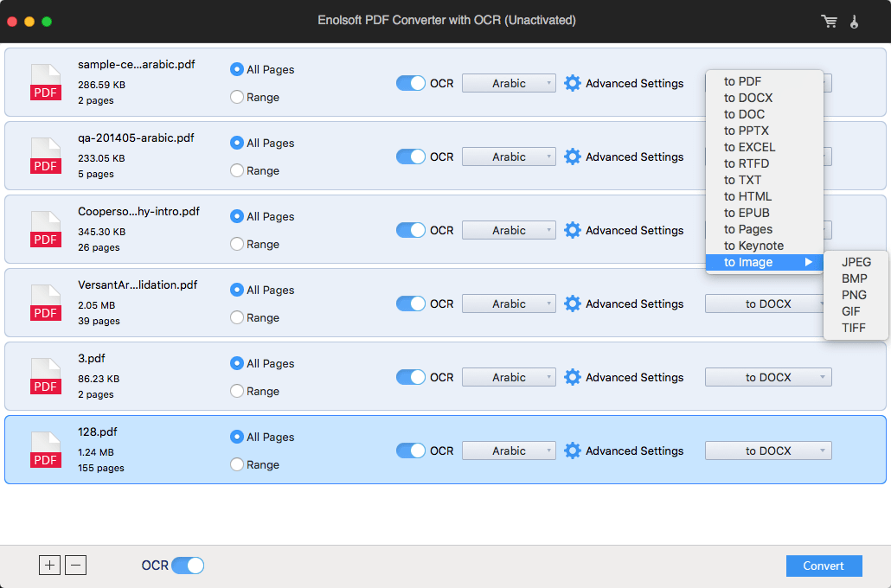The width and height of the screenshot is (891, 588).
Task: Open 'to DOCX' format dropdown for 128.pdf
Action: [768, 451]
